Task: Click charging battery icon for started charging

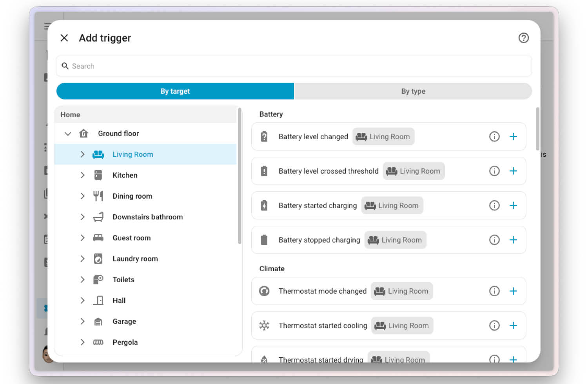Action: pyautogui.click(x=264, y=205)
